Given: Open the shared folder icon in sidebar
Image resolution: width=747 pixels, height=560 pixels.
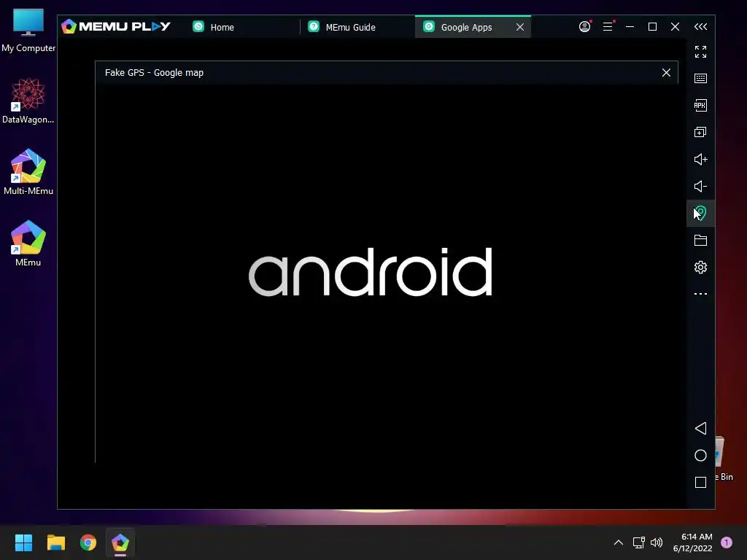Looking at the screenshot, I should click(700, 240).
